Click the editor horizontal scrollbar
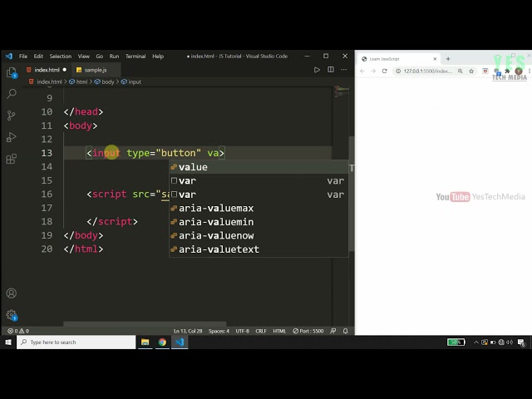 (x=145, y=323)
